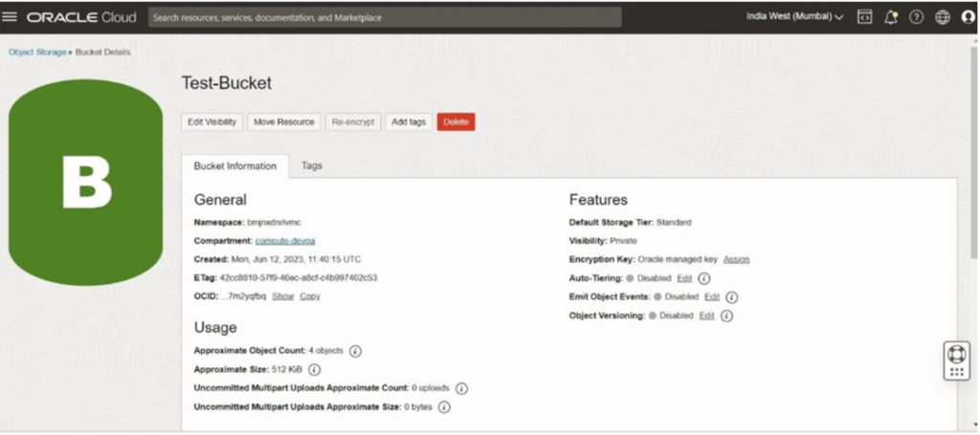Open the support lifebuoy help widget

click(x=956, y=353)
